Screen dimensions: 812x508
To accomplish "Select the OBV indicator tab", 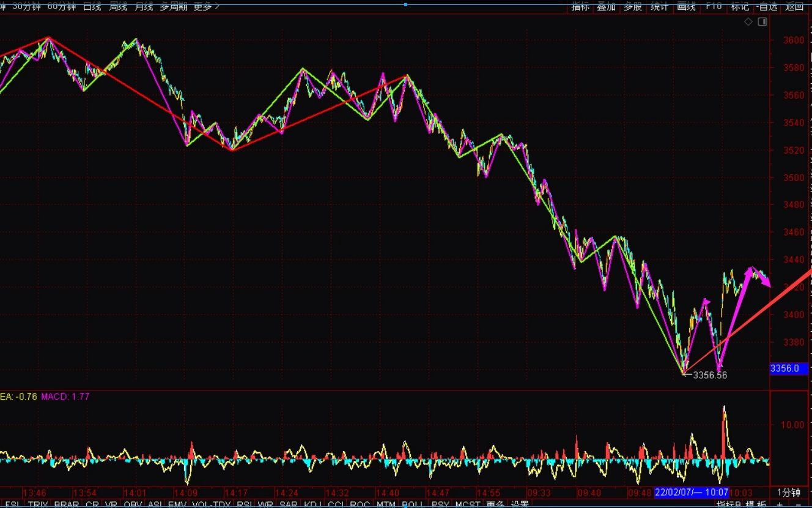I will pyautogui.click(x=133, y=504).
